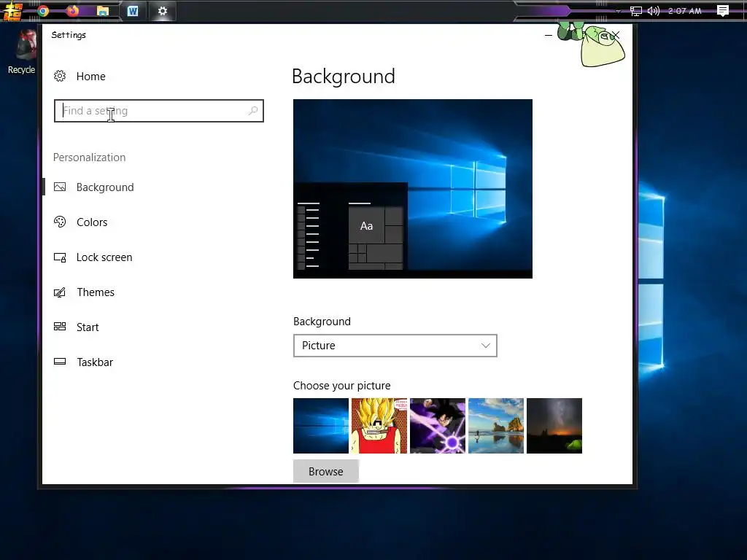Click the network tray icon
Screen dimensions: 747x560
635,11
